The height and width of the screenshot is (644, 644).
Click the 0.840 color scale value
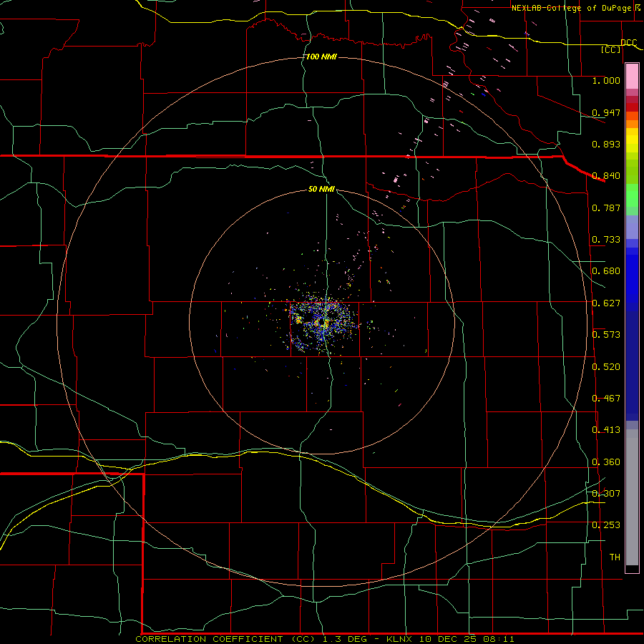(606, 176)
